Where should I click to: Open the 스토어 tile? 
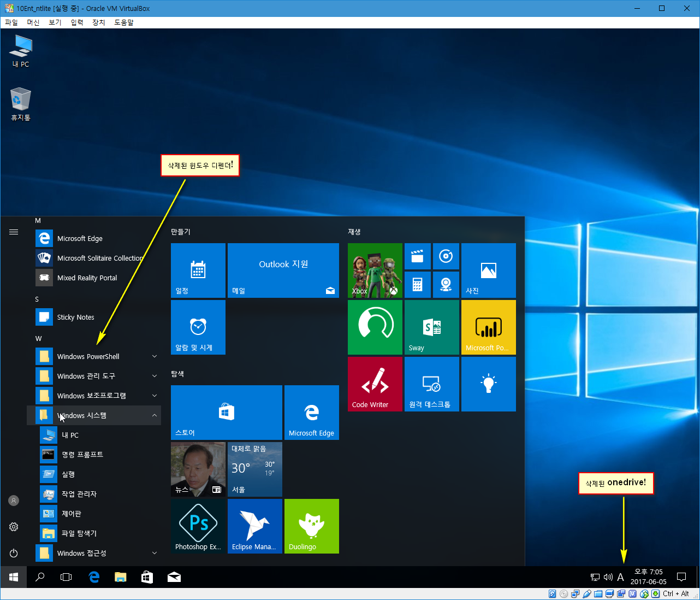click(x=226, y=413)
